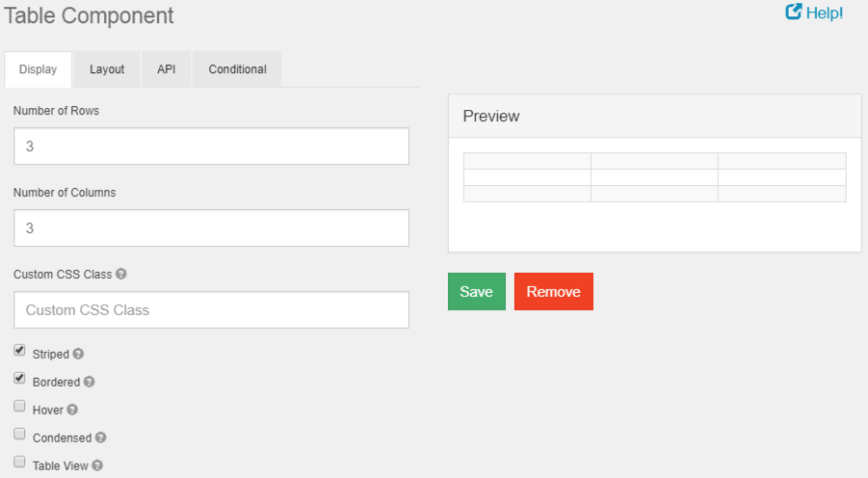Enable the Hover checkbox

(x=19, y=407)
